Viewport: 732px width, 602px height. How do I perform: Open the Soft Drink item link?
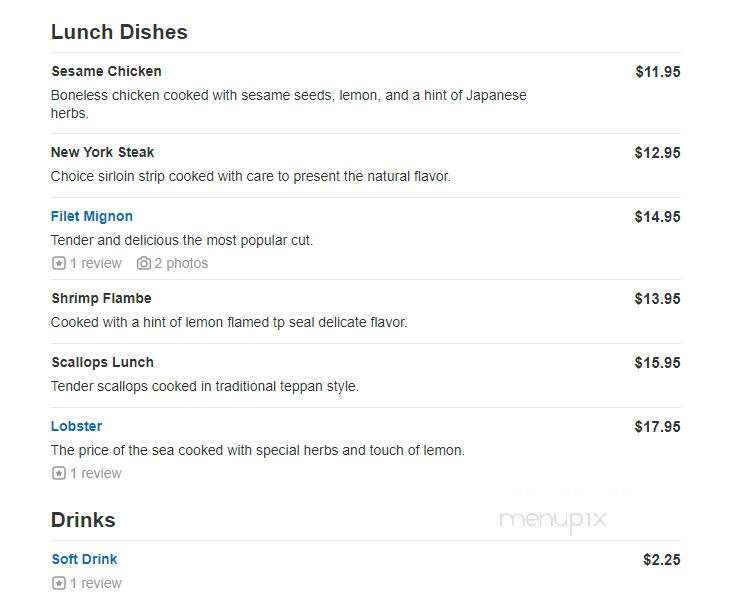tap(84, 559)
